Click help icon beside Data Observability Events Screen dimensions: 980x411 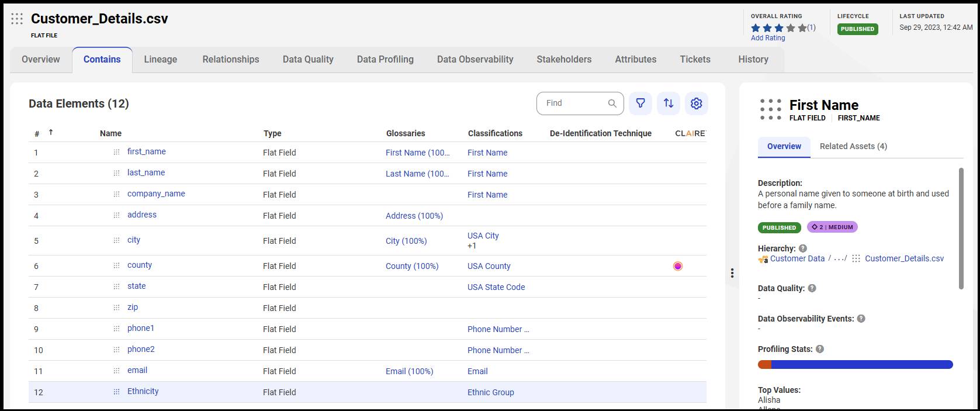point(861,319)
